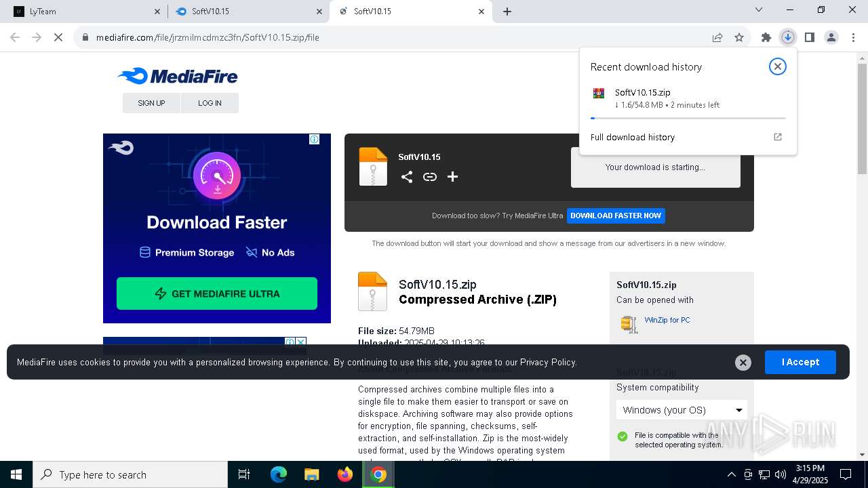Click GET MEDIAFIRE ULTRA button

pos(217,293)
